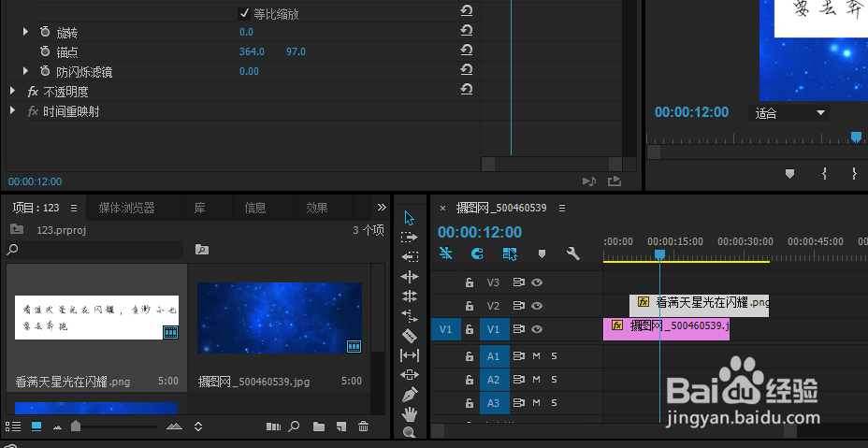This screenshot has width=868, height=448.
Task: Click Automate to Sequence icon
Action: click(273, 426)
